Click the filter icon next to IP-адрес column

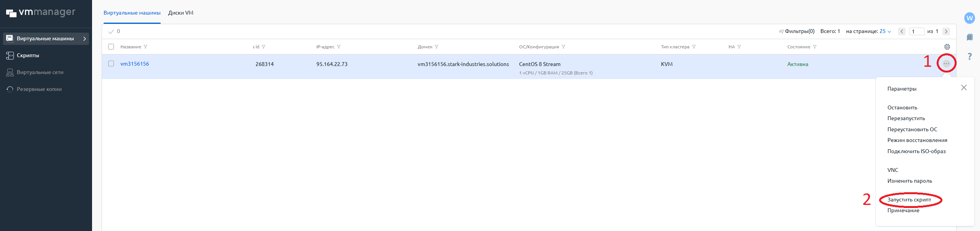click(339, 47)
